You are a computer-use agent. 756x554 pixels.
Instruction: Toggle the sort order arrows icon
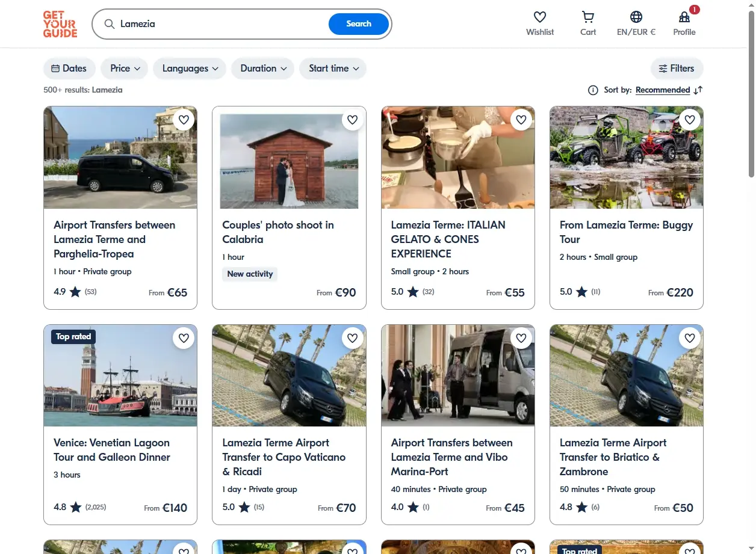point(698,90)
